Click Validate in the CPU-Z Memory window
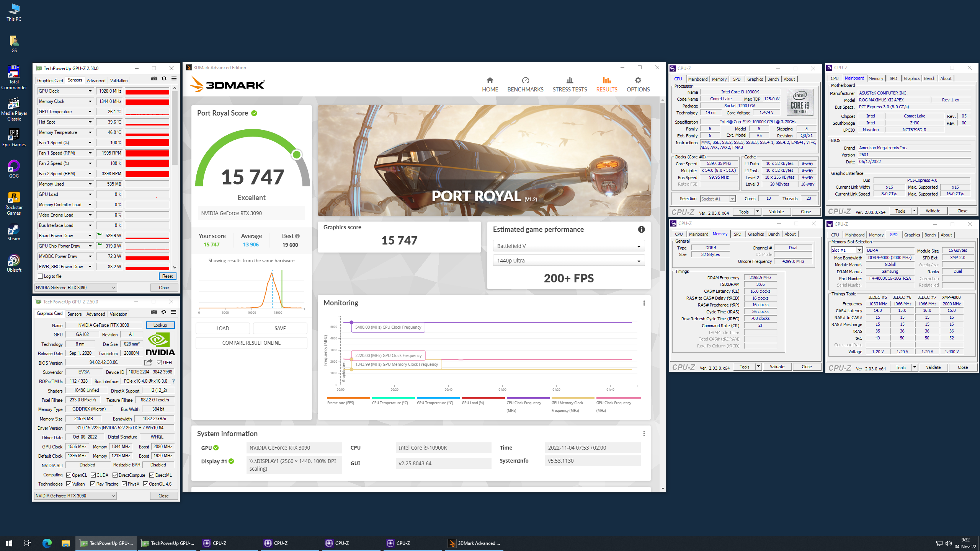 click(x=777, y=367)
